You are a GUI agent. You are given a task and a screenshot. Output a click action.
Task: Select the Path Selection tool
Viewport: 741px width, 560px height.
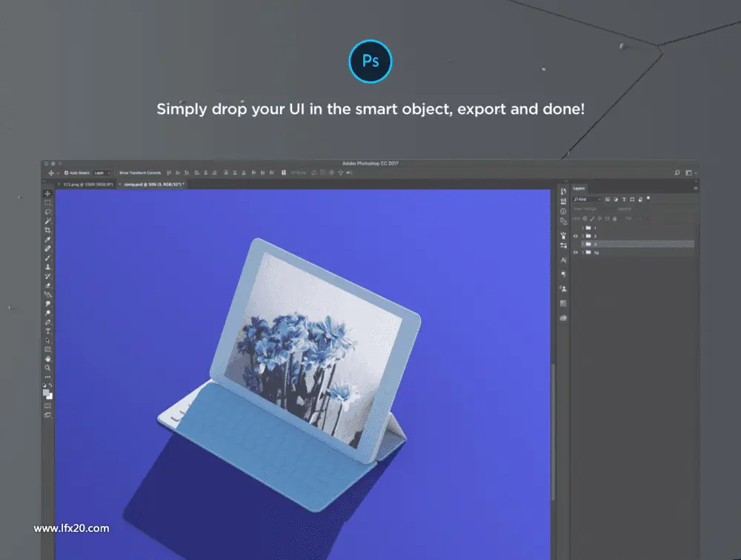pos(47,340)
